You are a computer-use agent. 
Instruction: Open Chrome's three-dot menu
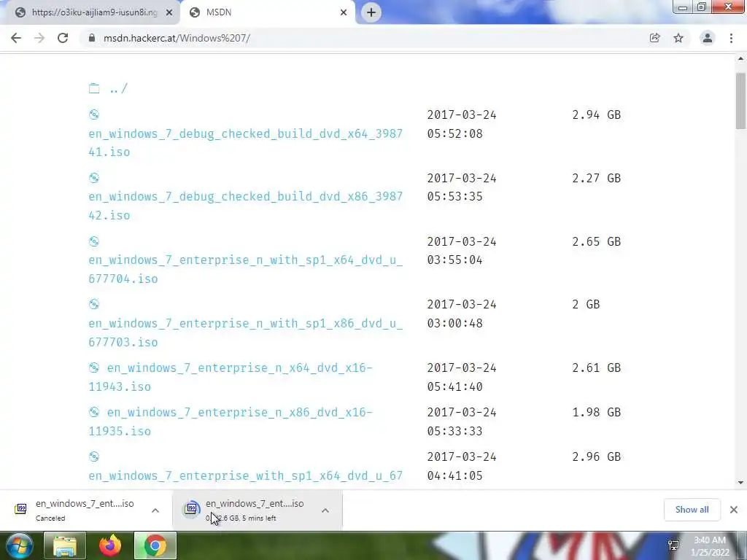click(x=731, y=38)
